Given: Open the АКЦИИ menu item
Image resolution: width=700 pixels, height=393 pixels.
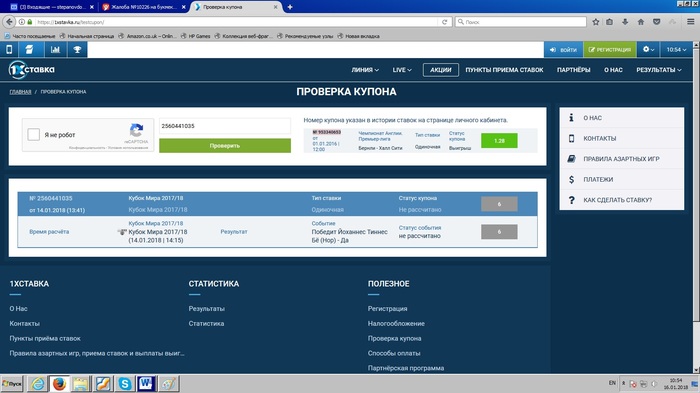Looking at the screenshot, I should (x=441, y=70).
